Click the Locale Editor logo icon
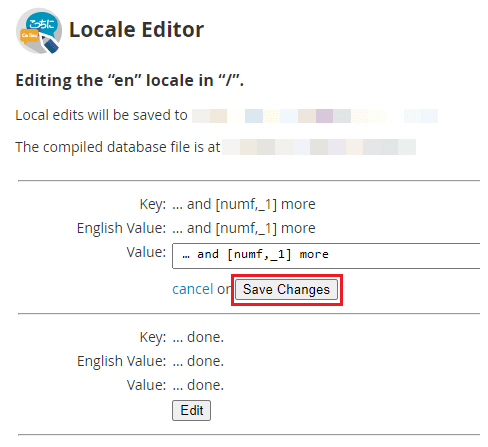 [39, 31]
